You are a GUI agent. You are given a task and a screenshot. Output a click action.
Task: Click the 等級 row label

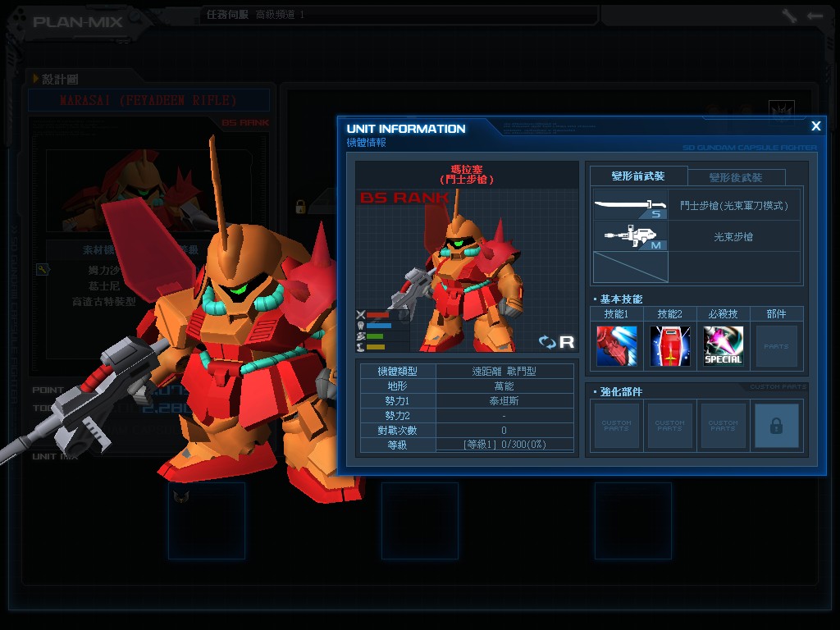[x=398, y=445]
